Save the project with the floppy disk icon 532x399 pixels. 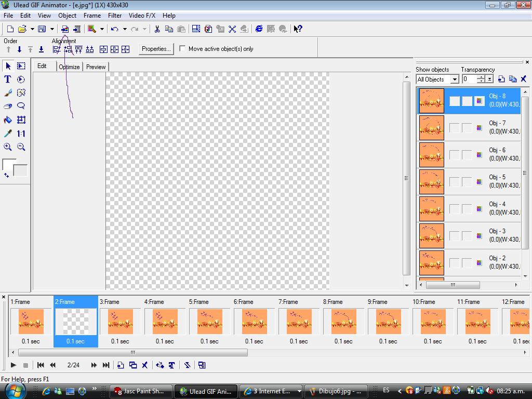tap(42, 29)
